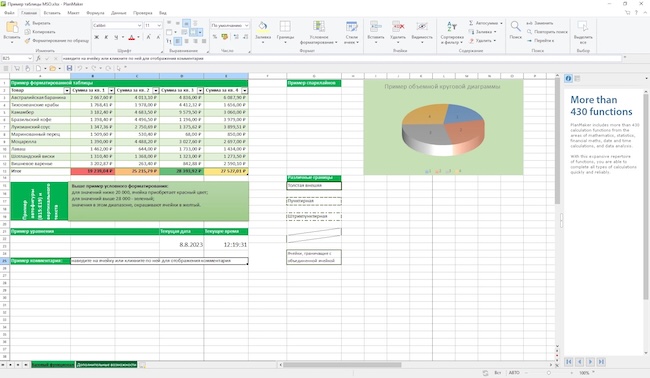Image resolution: width=650 pixels, height=378 pixels.
Task: Toggle vertical bottom alignment button
Action: pos(186,23)
